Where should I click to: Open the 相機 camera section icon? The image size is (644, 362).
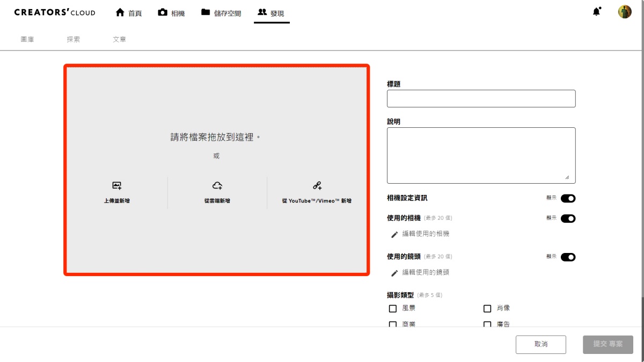pos(162,11)
